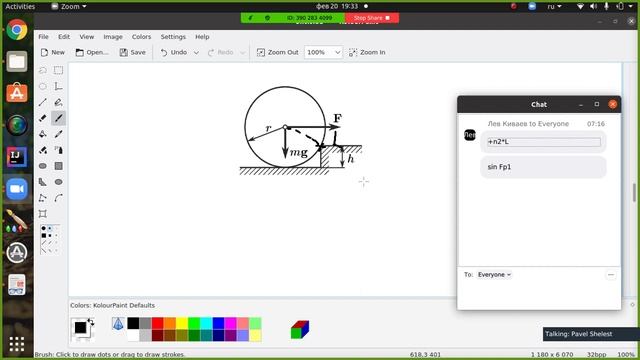The image size is (640, 360).
Task: Open Google Chrome from the dock
Action: [x=17, y=29]
